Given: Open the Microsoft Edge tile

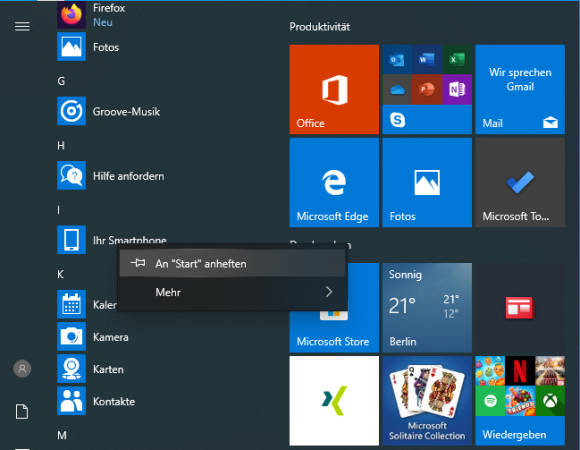Looking at the screenshot, I should coord(334,182).
